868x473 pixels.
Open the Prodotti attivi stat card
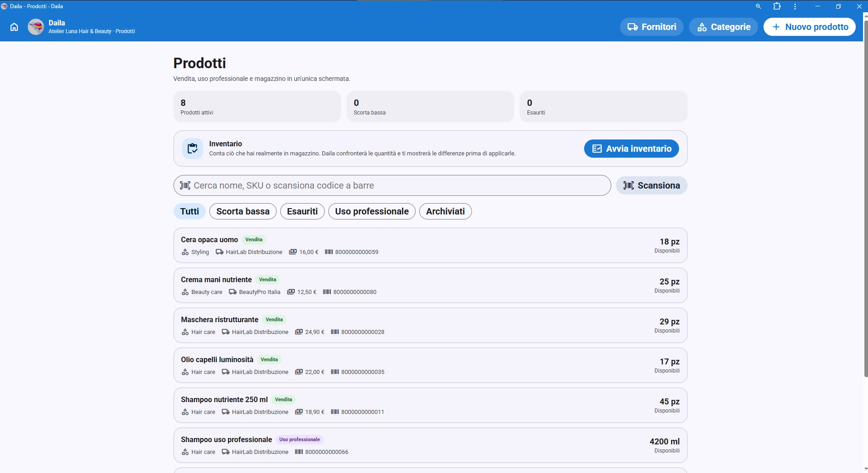point(257,106)
